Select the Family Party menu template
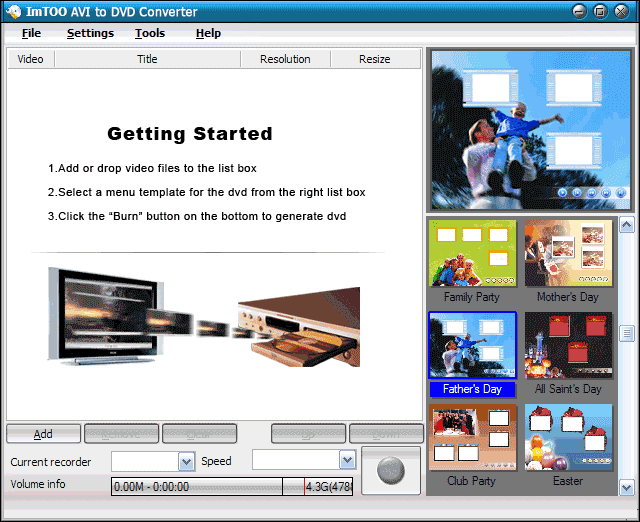 tap(472, 253)
